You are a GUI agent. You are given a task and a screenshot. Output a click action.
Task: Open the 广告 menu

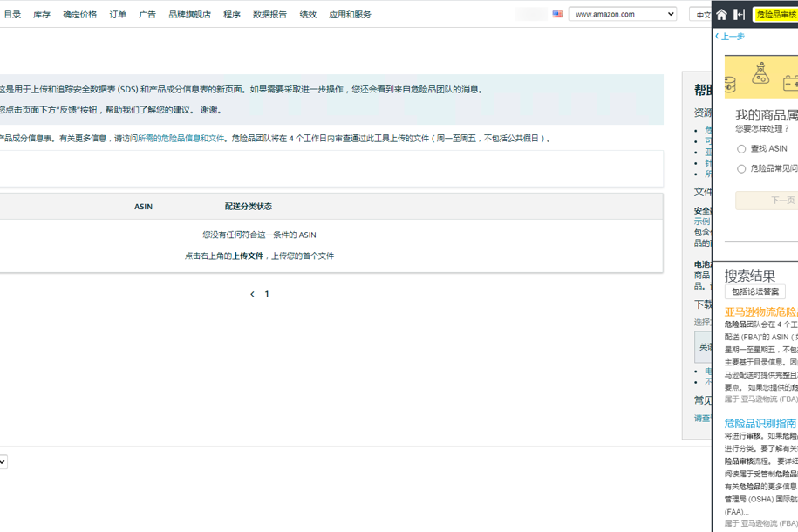147,14
